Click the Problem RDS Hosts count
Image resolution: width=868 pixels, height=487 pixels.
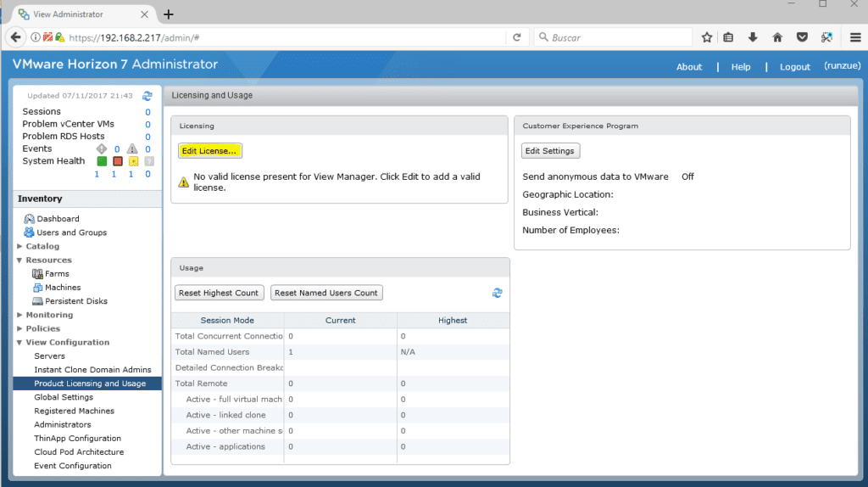click(x=147, y=137)
